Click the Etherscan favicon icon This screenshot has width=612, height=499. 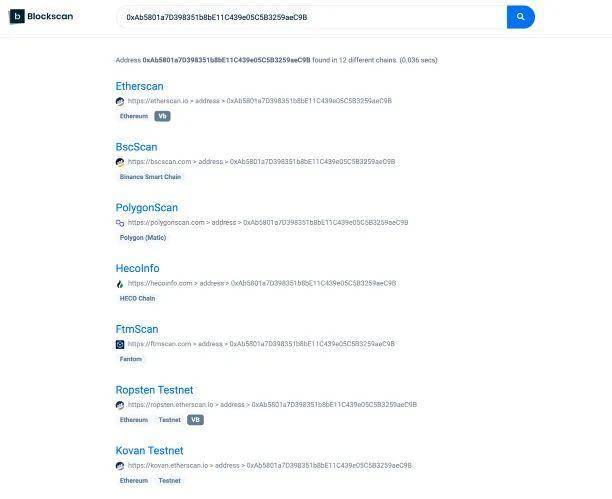pyautogui.click(x=120, y=101)
